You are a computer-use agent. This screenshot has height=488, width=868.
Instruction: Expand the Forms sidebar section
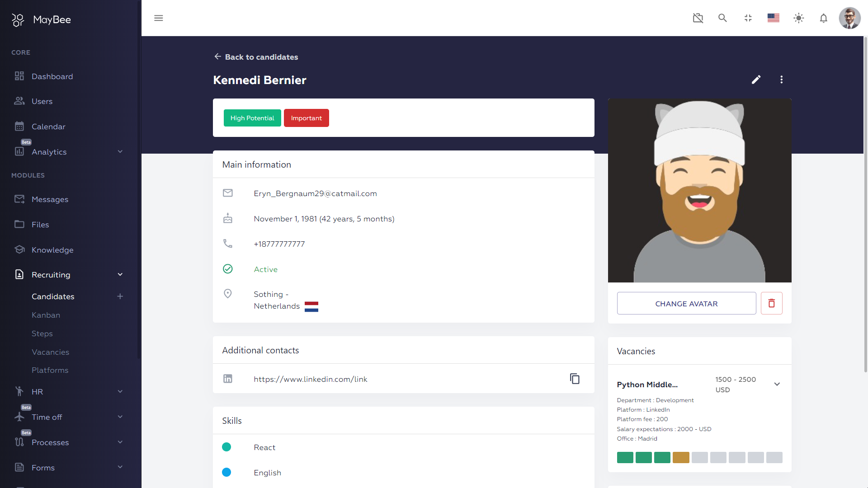coord(120,467)
